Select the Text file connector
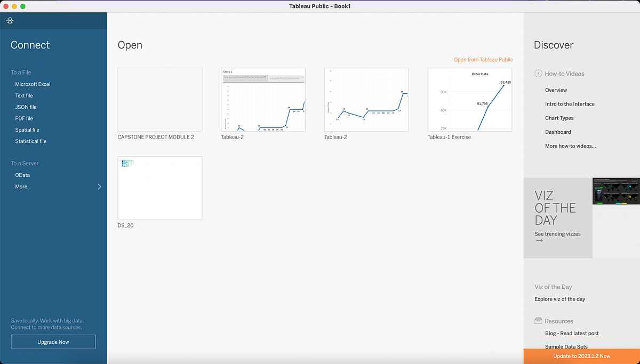Viewport: 640px width, 364px height. point(23,95)
